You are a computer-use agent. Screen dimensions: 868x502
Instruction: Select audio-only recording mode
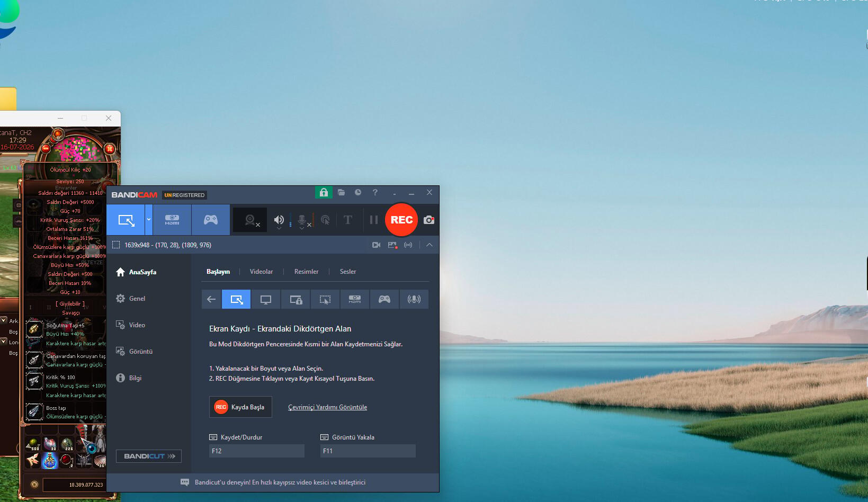click(414, 299)
